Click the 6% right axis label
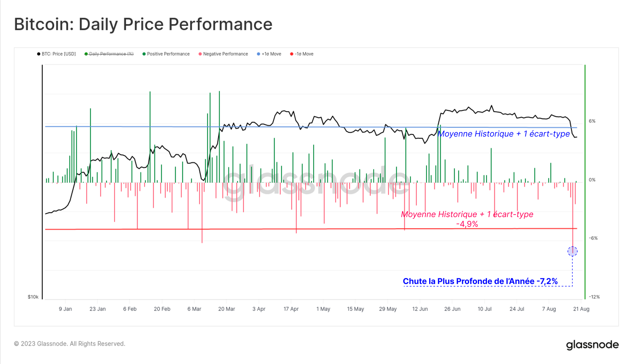This screenshot has width=632, height=364. 592,121
